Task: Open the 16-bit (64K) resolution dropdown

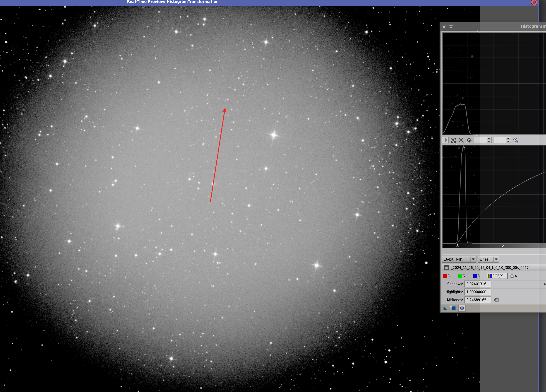Action: [459, 259]
